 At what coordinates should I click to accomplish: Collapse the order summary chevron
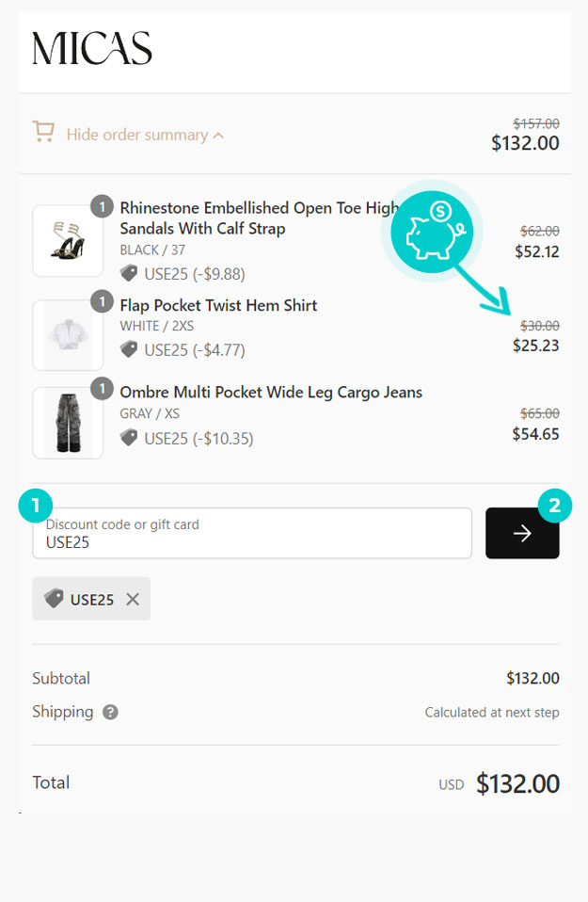(218, 136)
